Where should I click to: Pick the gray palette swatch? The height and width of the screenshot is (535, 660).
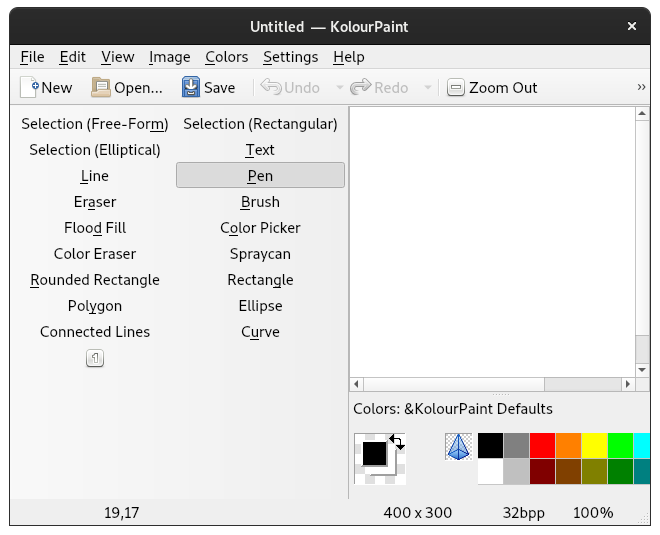[516, 445]
